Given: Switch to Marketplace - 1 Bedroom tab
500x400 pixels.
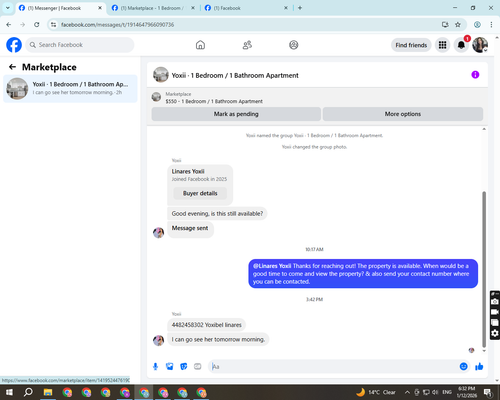Looking at the screenshot, I should [x=152, y=8].
